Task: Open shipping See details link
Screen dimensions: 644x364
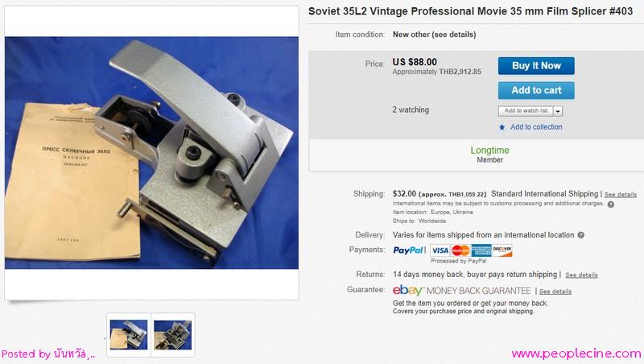Action: 620,194
